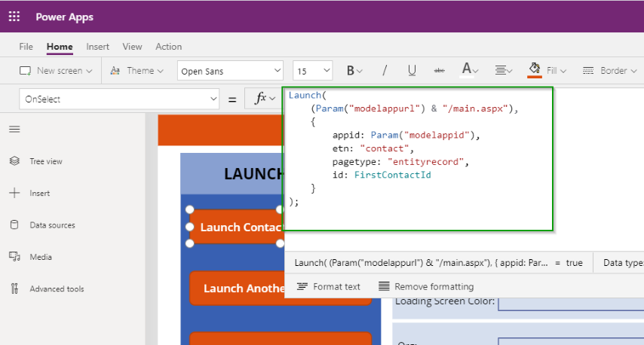
Task: Open the Open Sans font dropdown
Action: click(230, 71)
